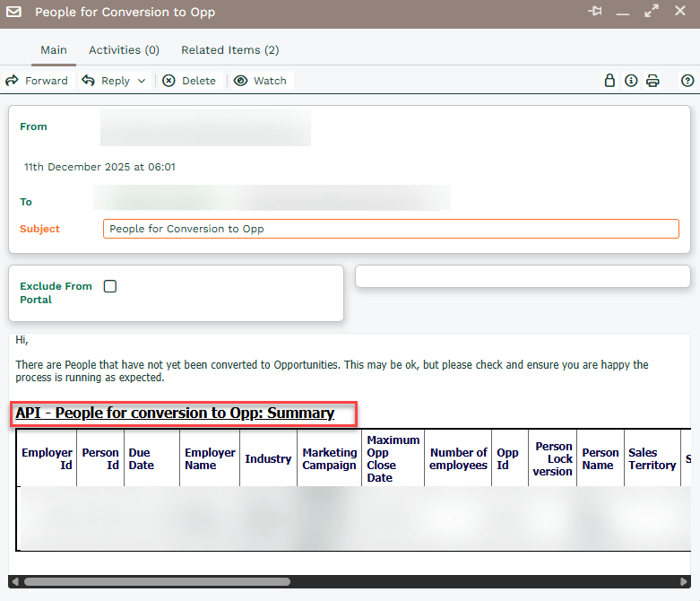This screenshot has height=601, width=700.
Task: Expand the Reply dropdown arrow
Action: [x=141, y=81]
